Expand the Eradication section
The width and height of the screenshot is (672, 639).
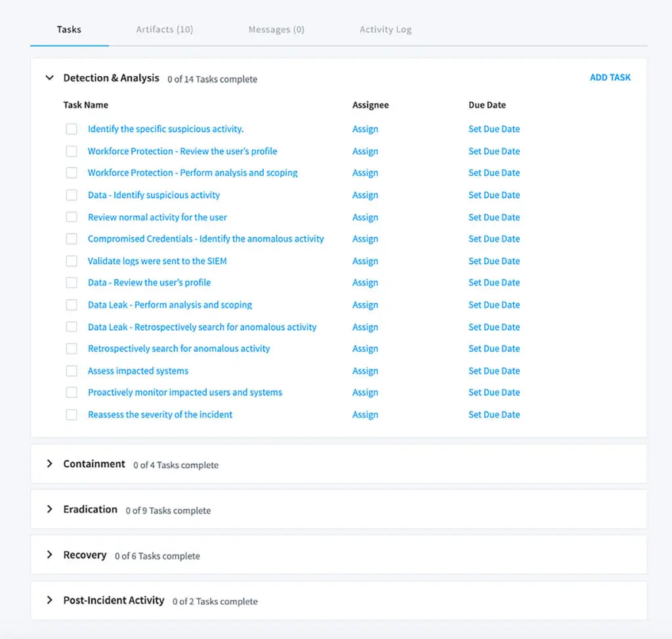(49, 509)
